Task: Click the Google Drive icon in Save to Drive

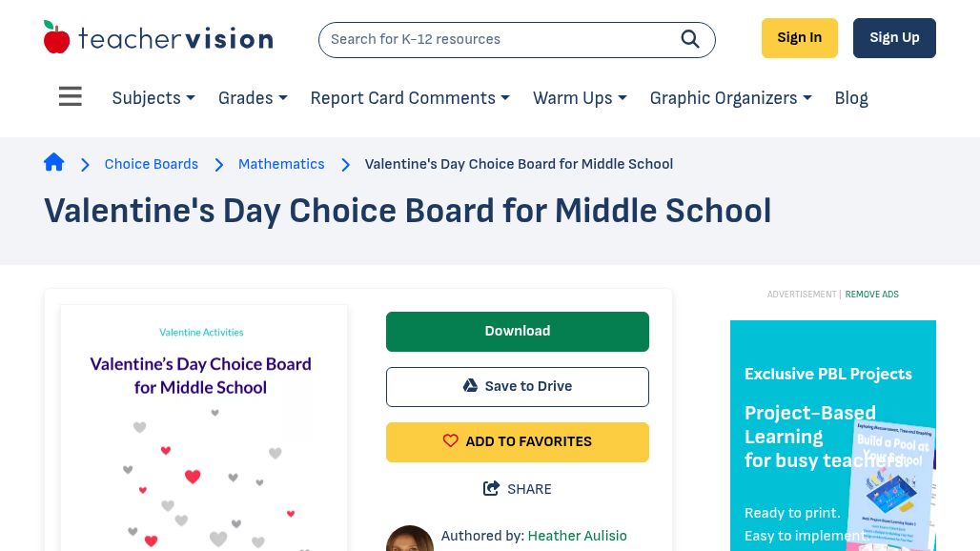Action: click(x=470, y=386)
